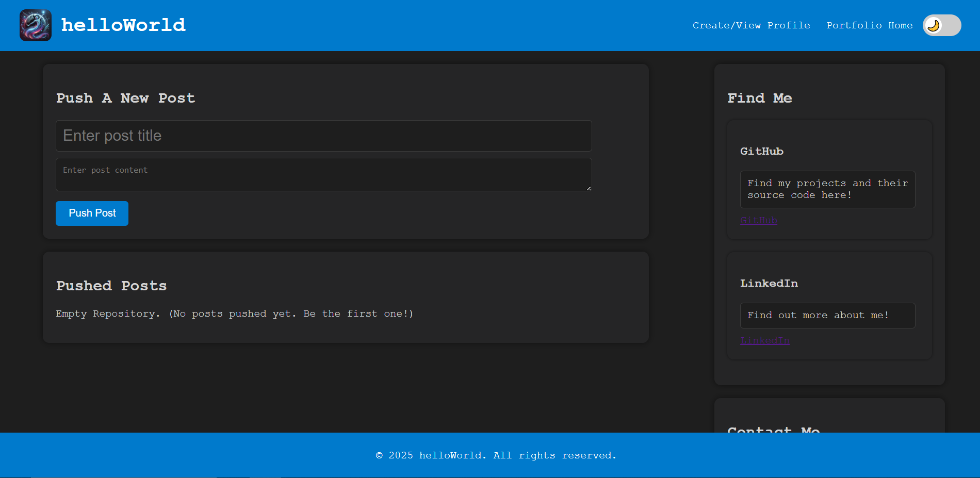
Task: Open the GitHub profile link
Action: 758,220
